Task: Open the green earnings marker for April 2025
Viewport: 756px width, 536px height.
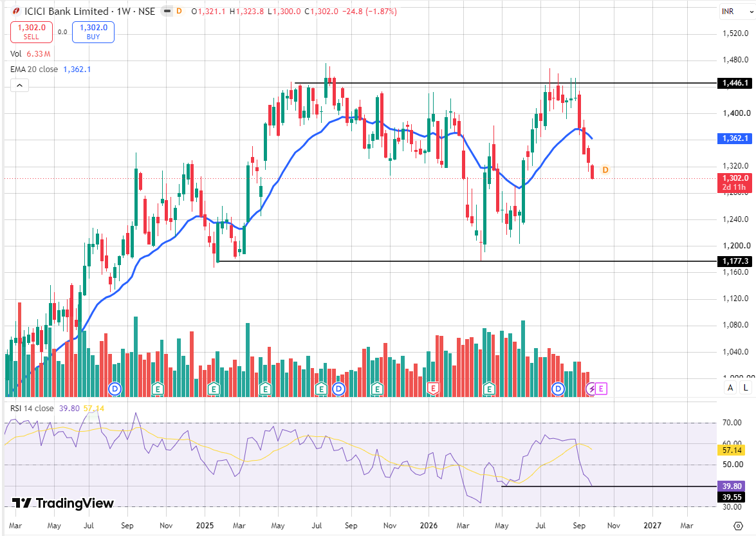Action: pyautogui.click(x=264, y=389)
